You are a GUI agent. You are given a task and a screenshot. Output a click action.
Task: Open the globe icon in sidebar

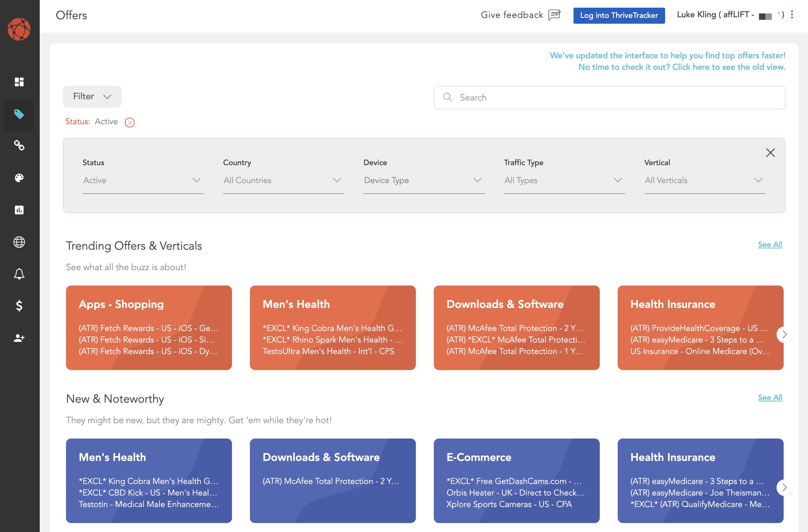19,242
